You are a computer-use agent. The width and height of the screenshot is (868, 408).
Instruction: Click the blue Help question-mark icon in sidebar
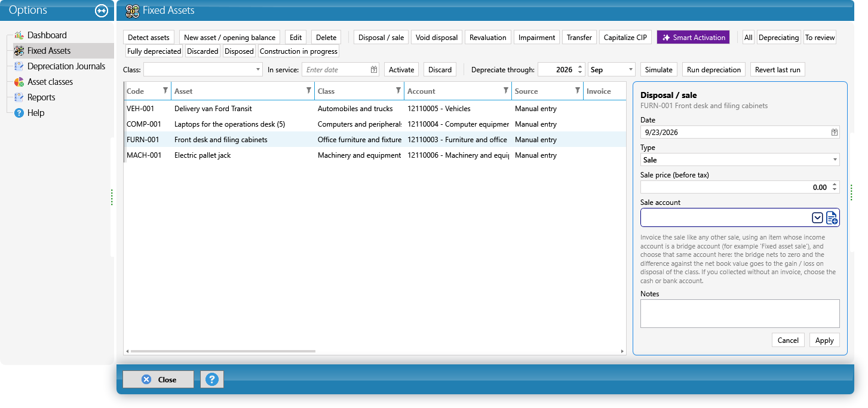19,113
